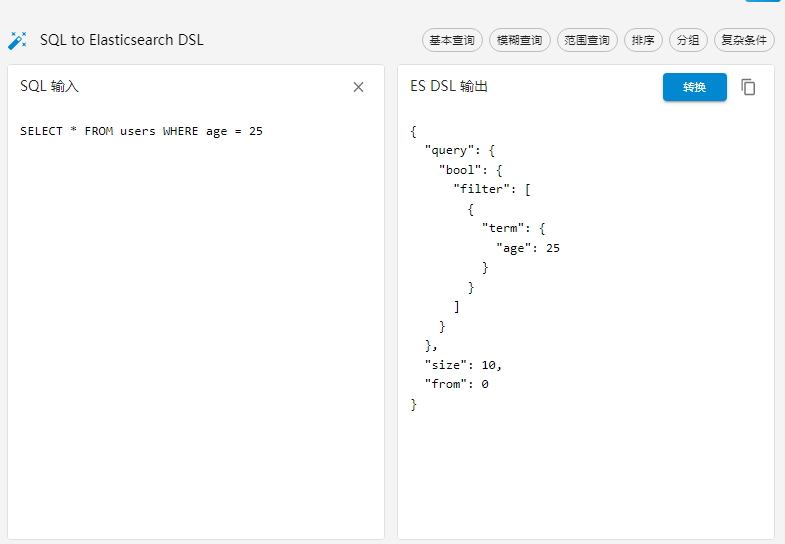The height and width of the screenshot is (544, 785).
Task: Click the magic wand logo icon
Action: 17,40
